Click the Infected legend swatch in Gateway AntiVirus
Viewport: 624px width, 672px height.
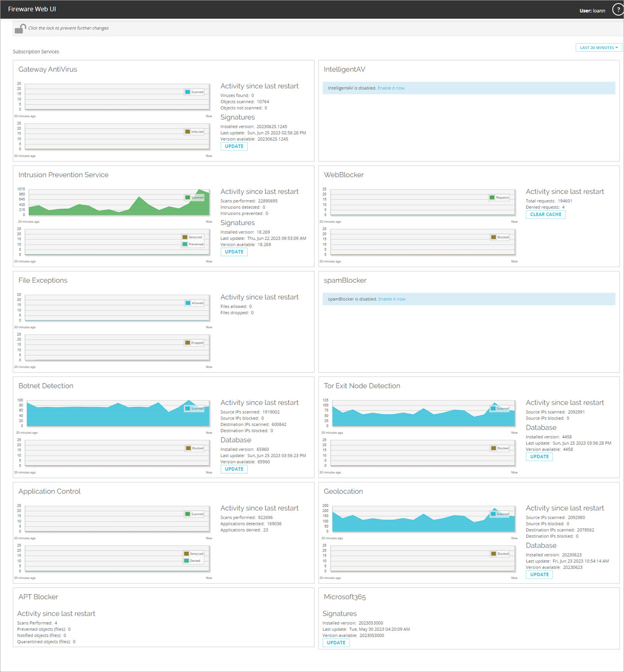(188, 132)
